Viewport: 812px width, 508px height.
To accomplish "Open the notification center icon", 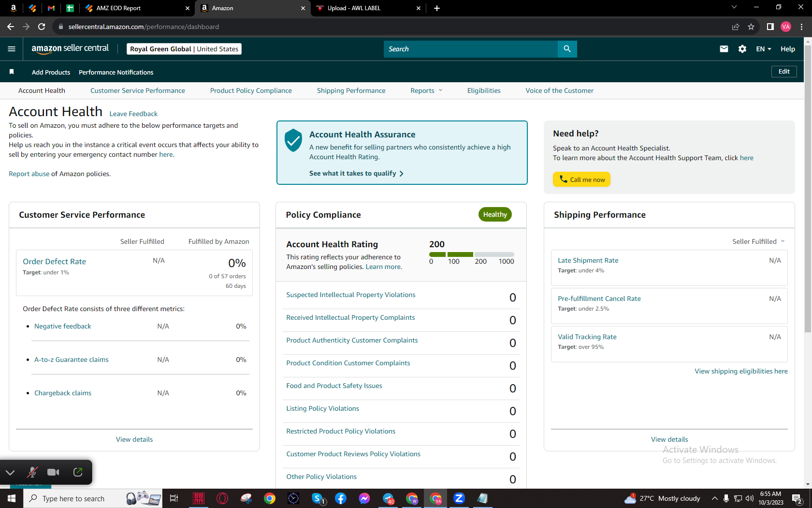I will [x=797, y=498].
